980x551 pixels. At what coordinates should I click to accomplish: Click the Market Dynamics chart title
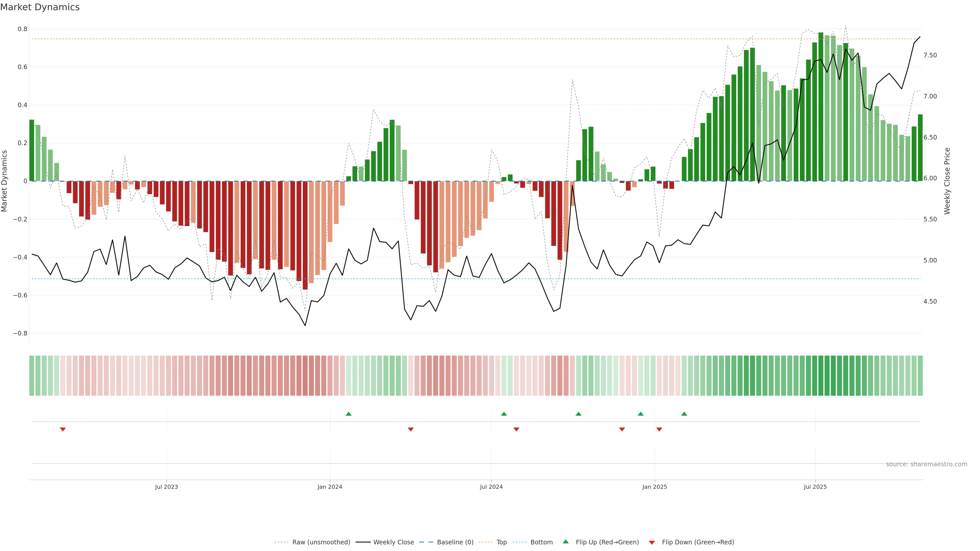[40, 7]
